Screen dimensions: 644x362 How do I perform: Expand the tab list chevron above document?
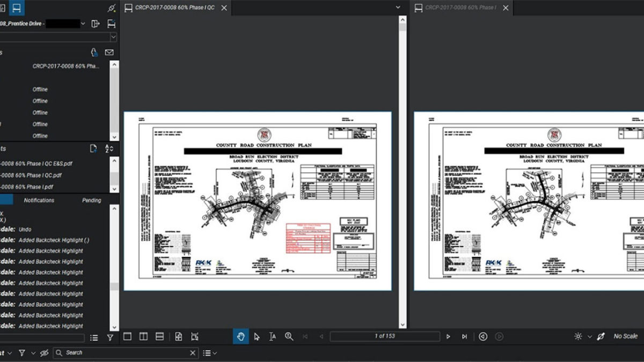398,8
